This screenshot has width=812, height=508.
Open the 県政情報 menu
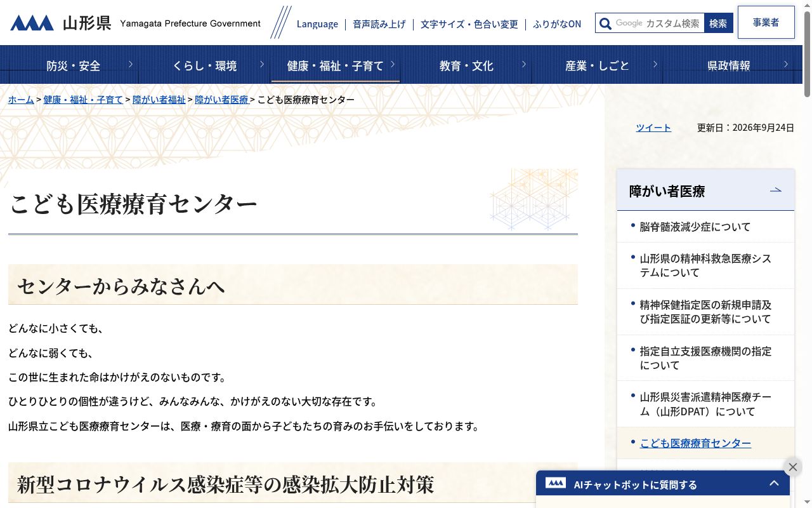[729, 65]
